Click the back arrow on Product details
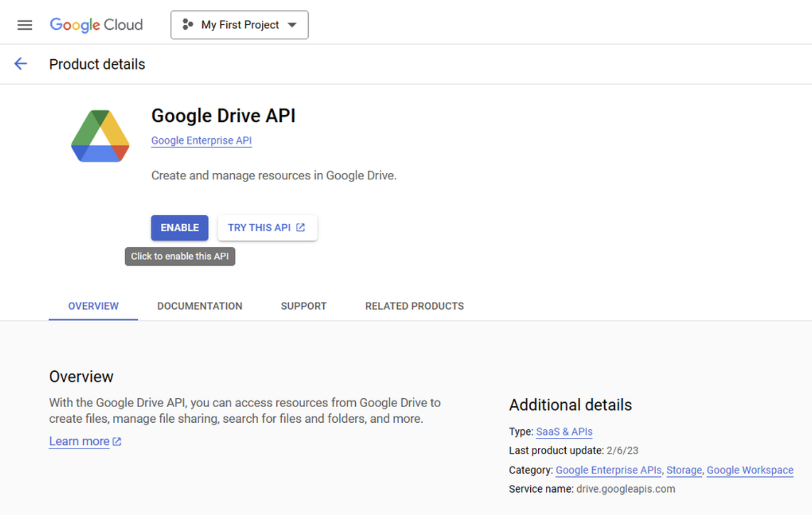Screen dimensions: 812x515 [x=20, y=64]
